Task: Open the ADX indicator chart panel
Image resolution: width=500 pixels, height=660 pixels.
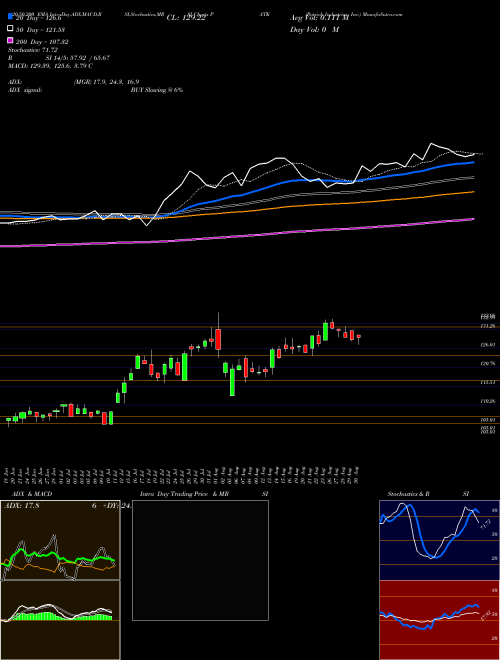Action: pos(60,540)
